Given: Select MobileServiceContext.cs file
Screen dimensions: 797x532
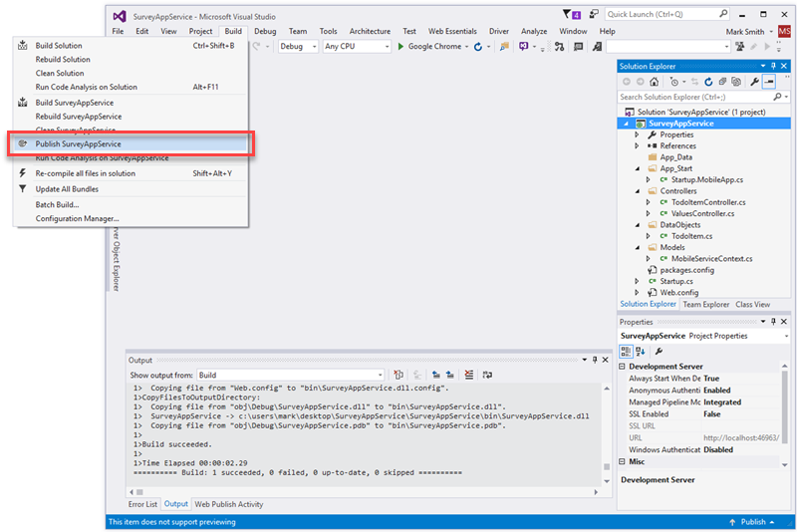Looking at the screenshot, I should [711, 259].
